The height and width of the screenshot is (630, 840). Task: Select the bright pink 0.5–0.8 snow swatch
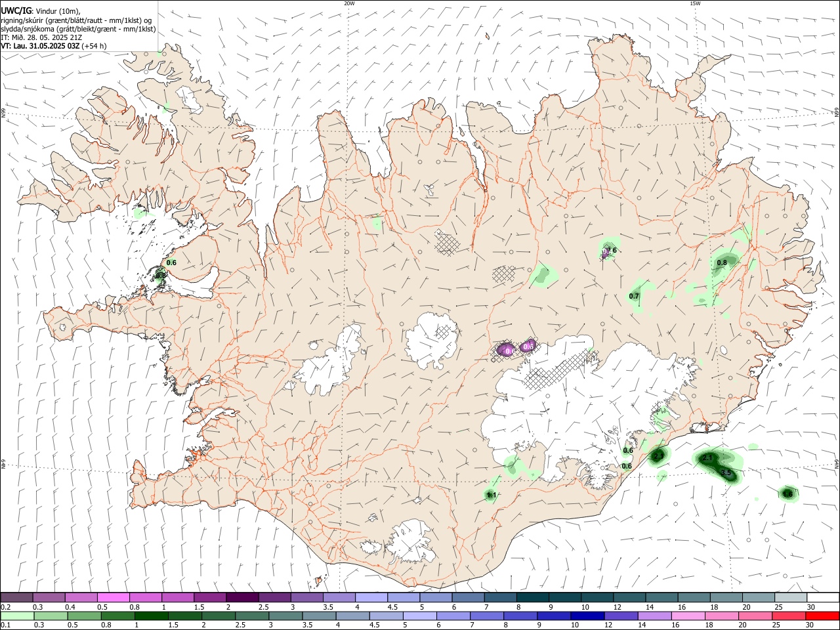[x=113, y=597]
